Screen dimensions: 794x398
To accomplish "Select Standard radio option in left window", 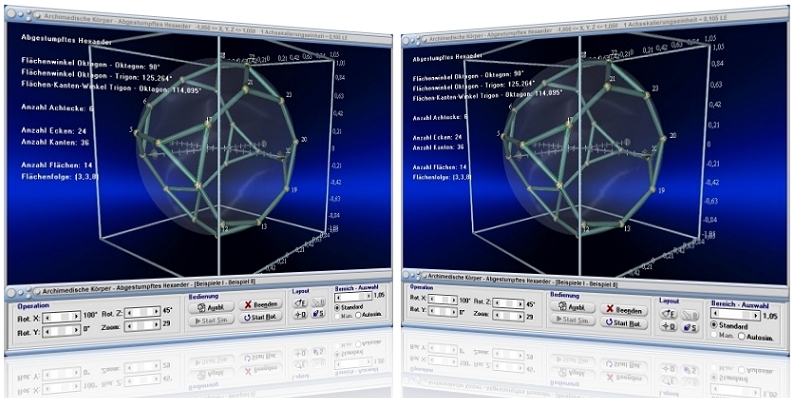I will (x=337, y=307).
